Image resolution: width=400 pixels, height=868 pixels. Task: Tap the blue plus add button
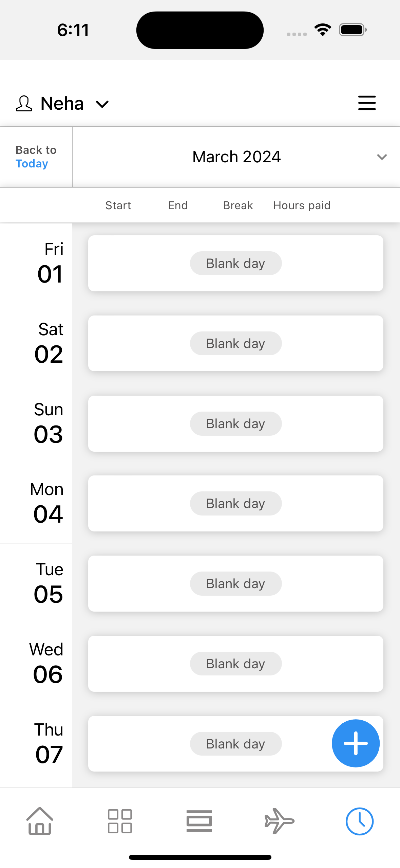pos(355,743)
